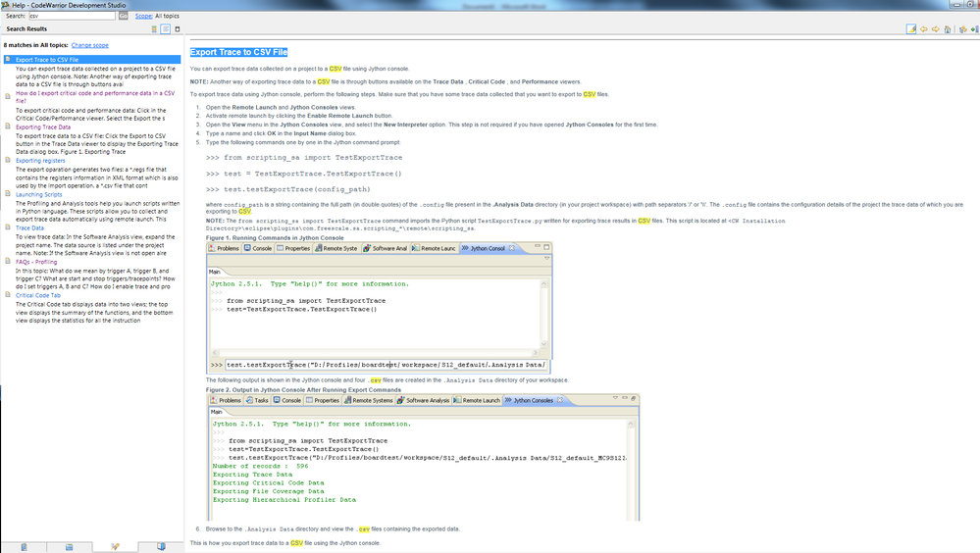This screenshot has height=553, width=980.
Task: Open result FAQs - Profiling
Action: click(36, 262)
